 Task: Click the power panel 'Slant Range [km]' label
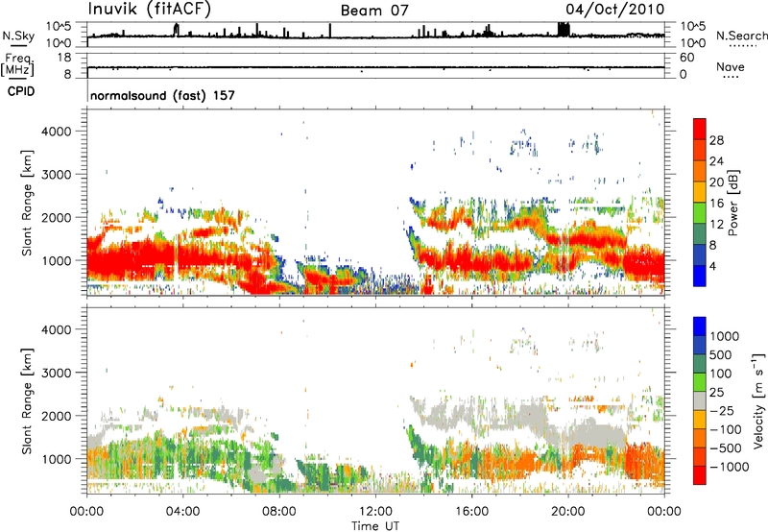pyautogui.click(x=27, y=203)
